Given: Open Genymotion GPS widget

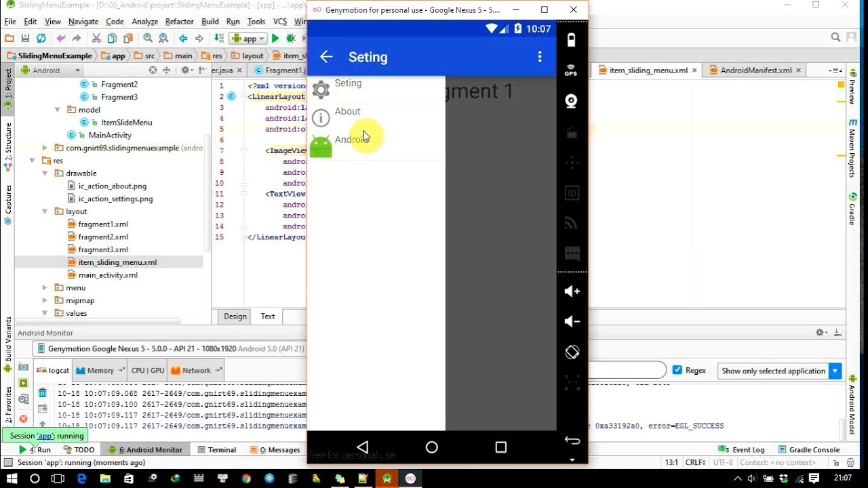Looking at the screenshot, I should [x=571, y=70].
